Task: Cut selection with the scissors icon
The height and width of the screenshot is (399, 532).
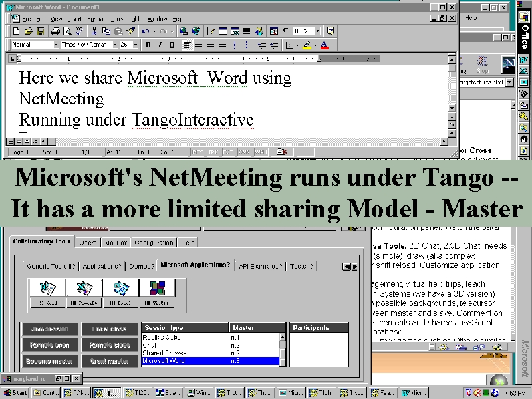Action: (x=94, y=31)
